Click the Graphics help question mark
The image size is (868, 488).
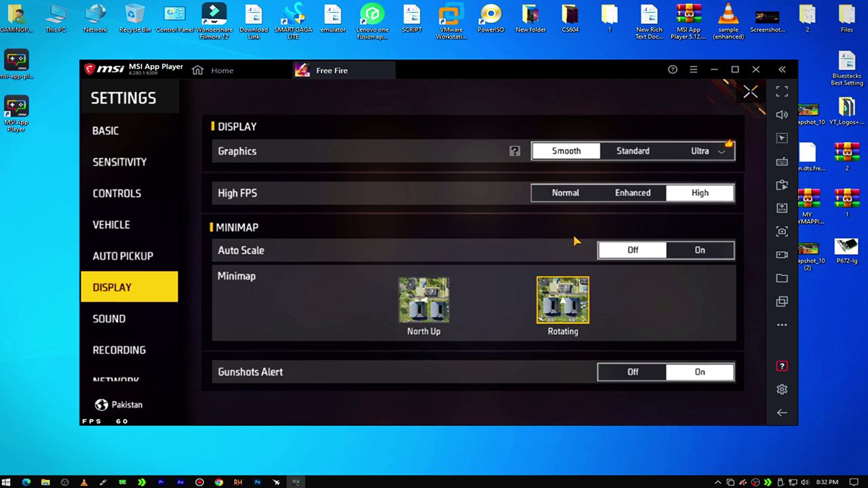[x=515, y=151]
